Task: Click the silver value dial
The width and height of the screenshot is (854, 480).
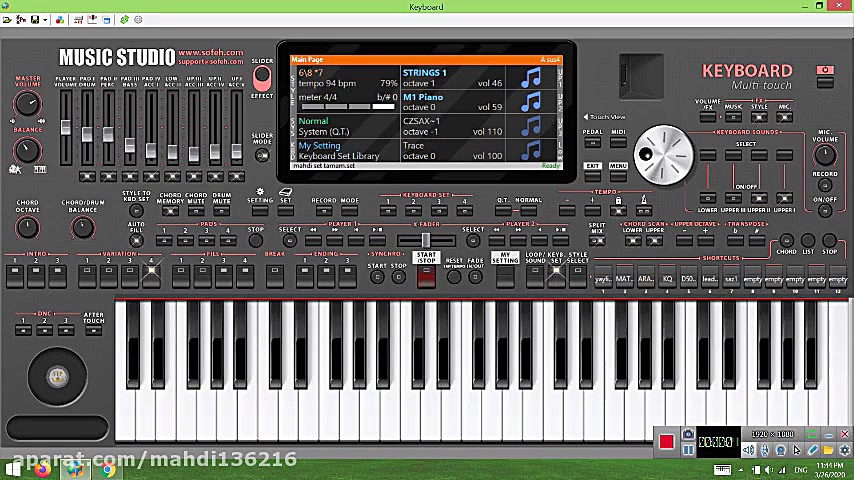Action: coord(663,155)
